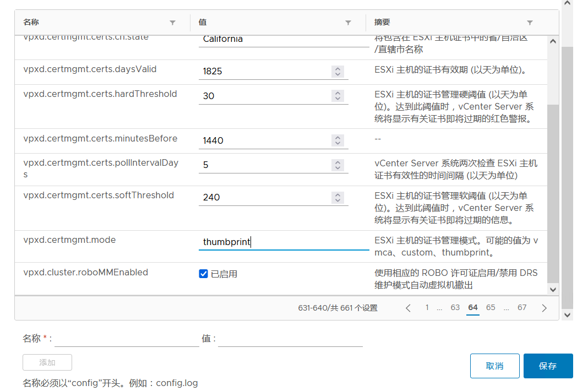The image size is (588, 391).
Task: Select vpxd.certmgmt.mode name text
Action: point(69,240)
